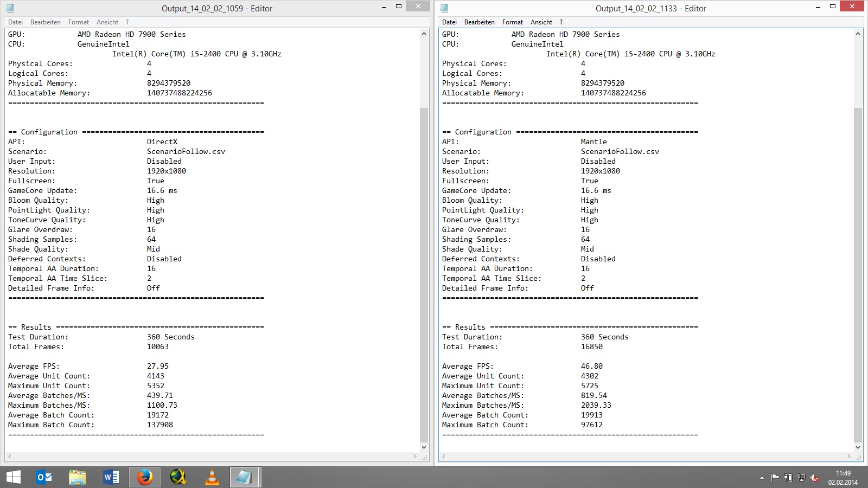This screenshot has height=488, width=868.
Task: Open JDownloader globe icon in taskbar
Action: 178,477
